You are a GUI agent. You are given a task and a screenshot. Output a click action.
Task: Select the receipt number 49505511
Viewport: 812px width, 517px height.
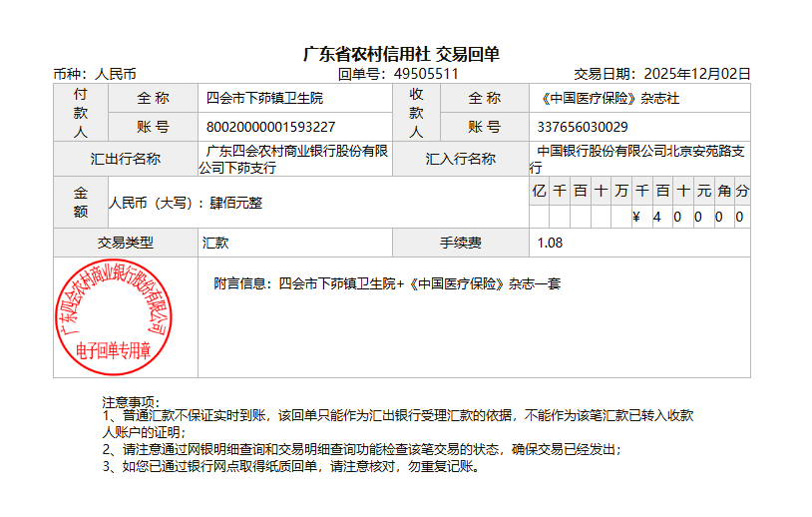(426, 74)
